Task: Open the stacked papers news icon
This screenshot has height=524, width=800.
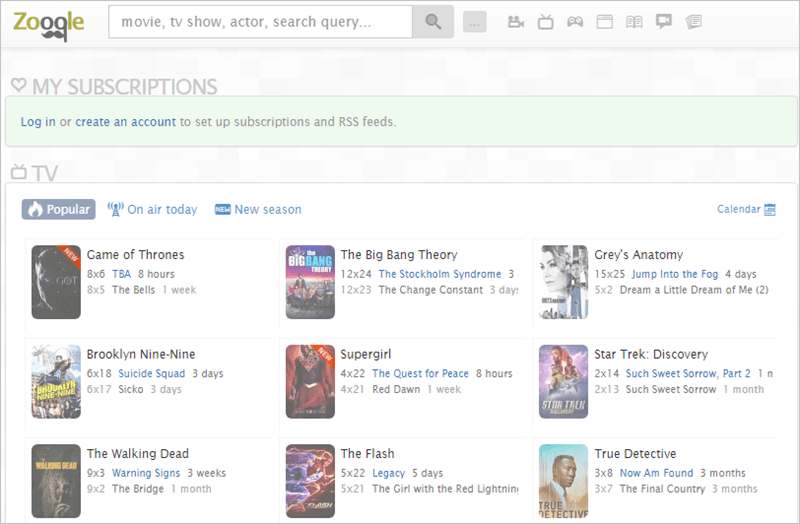Action: click(693, 21)
